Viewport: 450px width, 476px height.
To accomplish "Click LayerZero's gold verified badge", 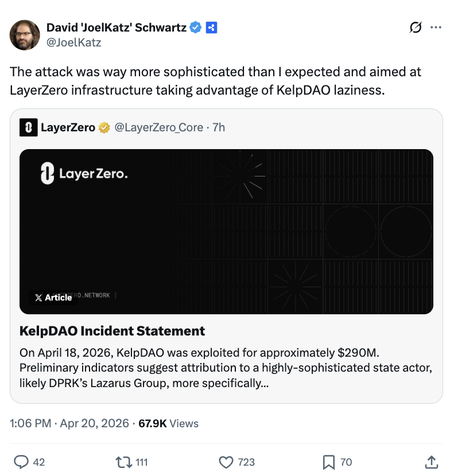I will 104,128.
